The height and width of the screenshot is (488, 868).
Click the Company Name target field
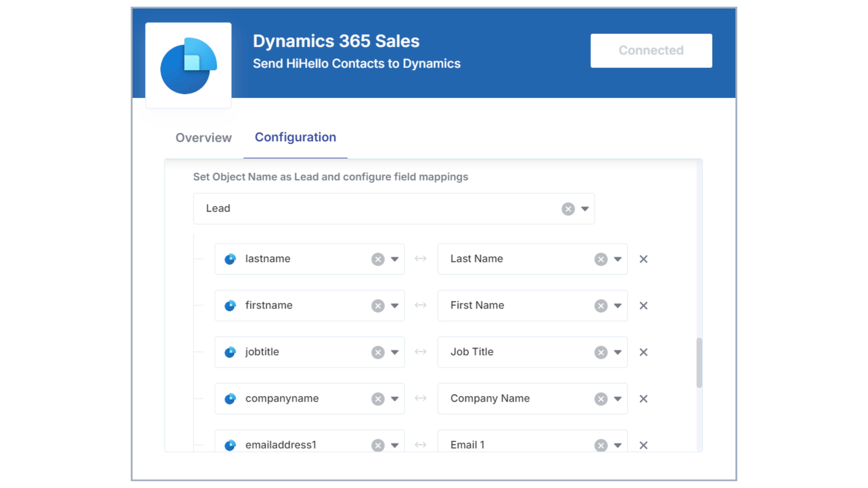click(532, 398)
